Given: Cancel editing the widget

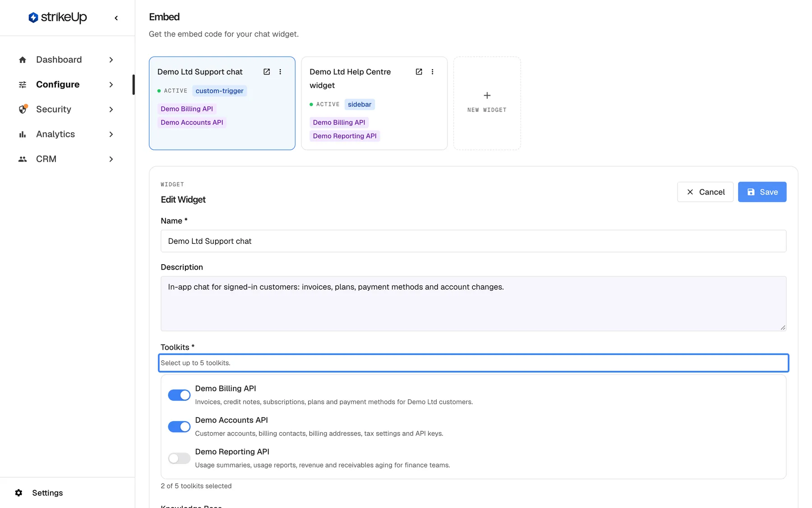Looking at the screenshot, I should pyautogui.click(x=705, y=192).
